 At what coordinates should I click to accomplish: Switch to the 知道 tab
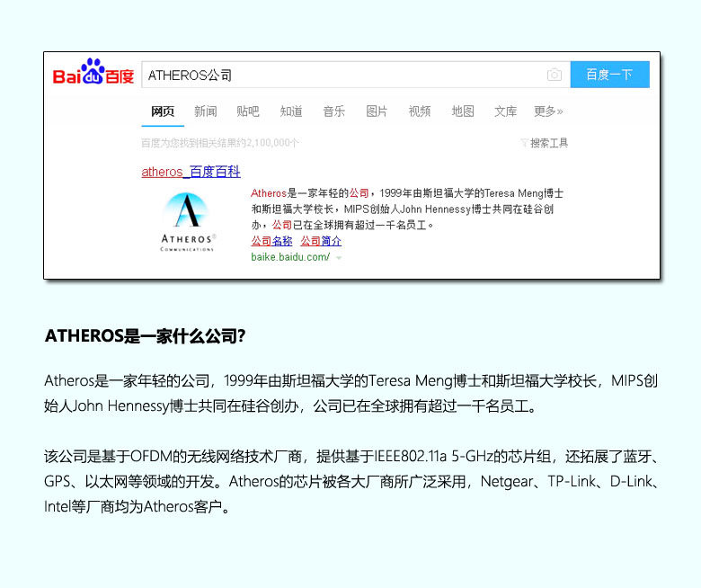point(291,111)
